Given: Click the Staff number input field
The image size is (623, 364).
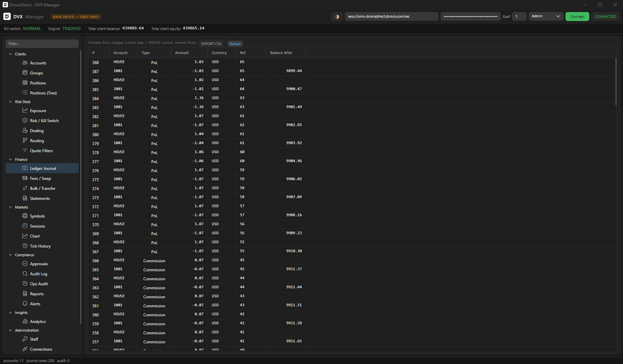Looking at the screenshot, I should (x=519, y=16).
